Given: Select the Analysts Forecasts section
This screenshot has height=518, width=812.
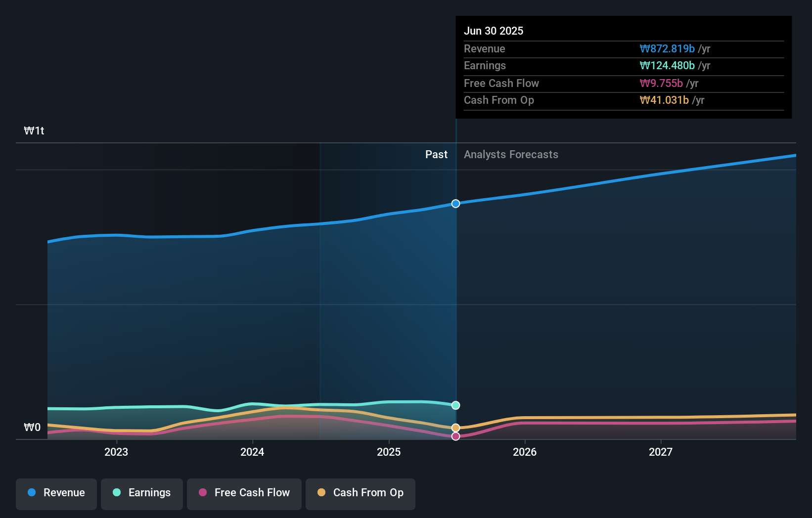Looking at the screenshot, I should click(511, 154).
